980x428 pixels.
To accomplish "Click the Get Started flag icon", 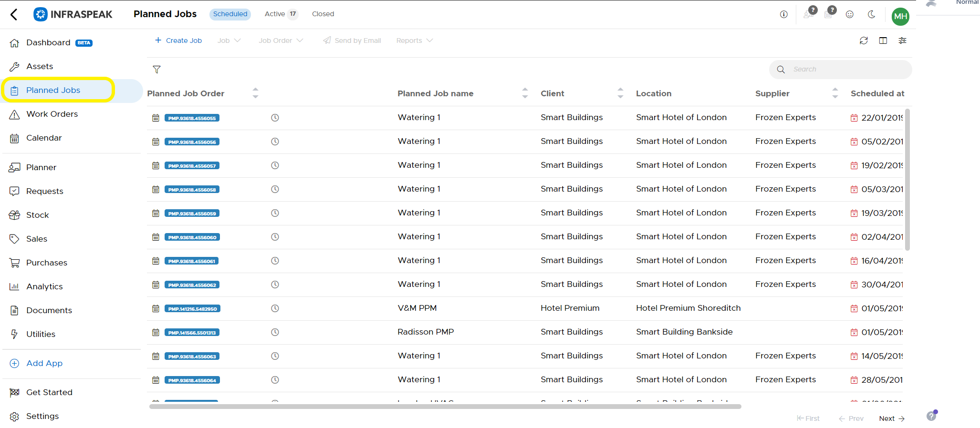I will pyautogui.click(x=14, y=392).
